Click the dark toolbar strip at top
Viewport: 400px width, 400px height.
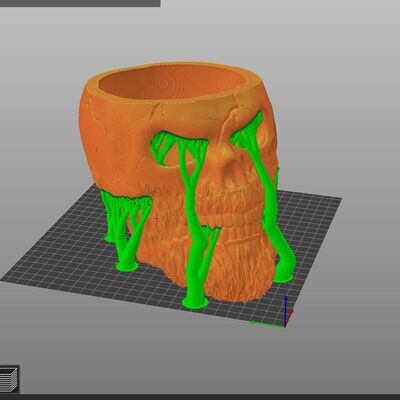point(80,3)
